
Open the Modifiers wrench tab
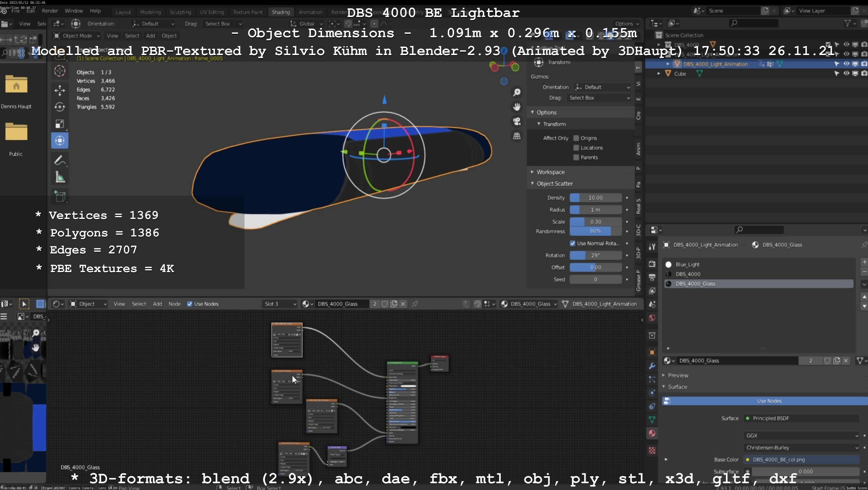point(652,366)
